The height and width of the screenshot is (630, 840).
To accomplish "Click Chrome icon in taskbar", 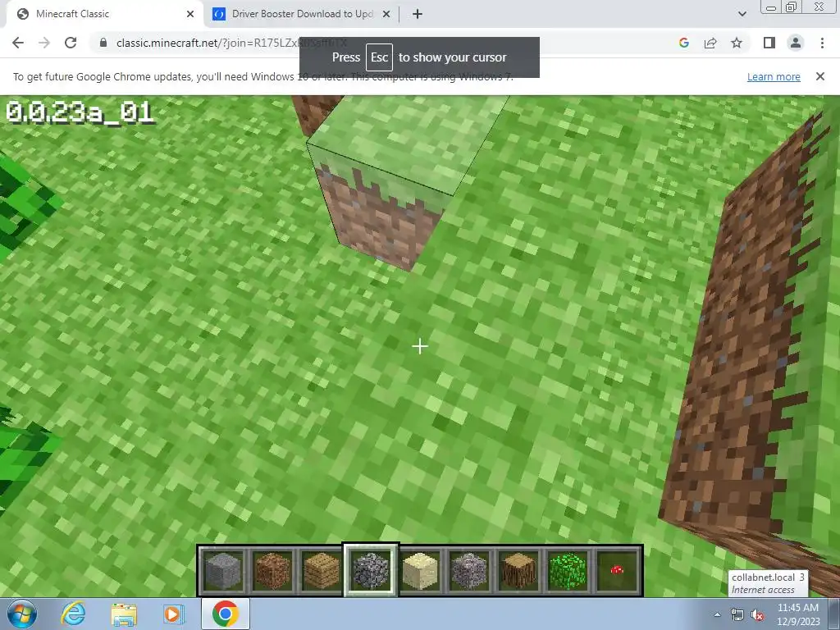I will 225,614.
